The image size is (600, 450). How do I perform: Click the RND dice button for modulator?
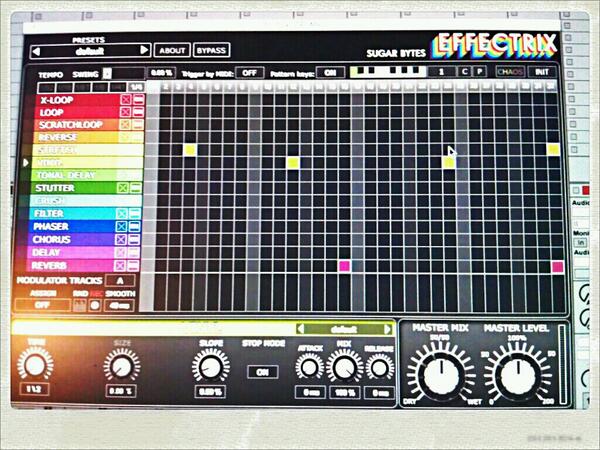click(x=80, y=305)
